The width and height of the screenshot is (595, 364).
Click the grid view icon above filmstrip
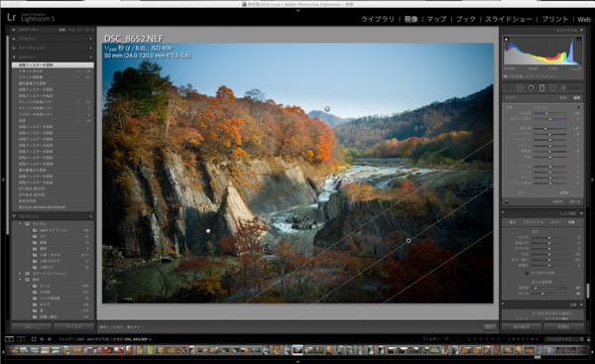34,339
